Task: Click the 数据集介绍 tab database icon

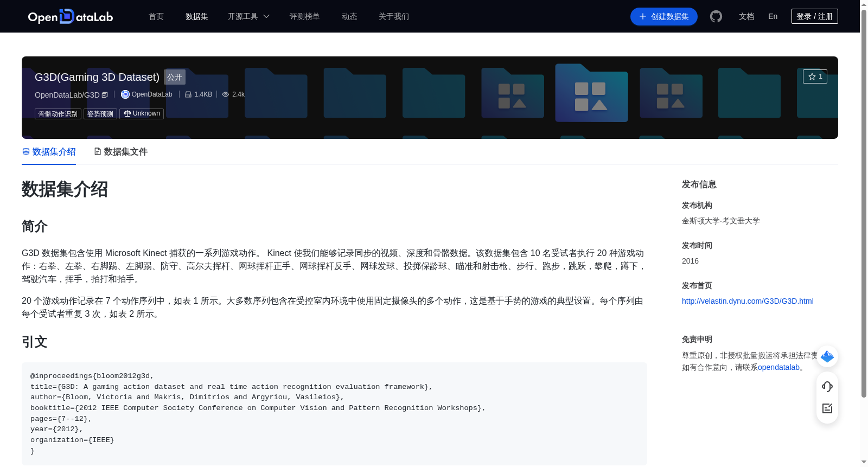Action: pyautogui.click(x=25, y=152)
